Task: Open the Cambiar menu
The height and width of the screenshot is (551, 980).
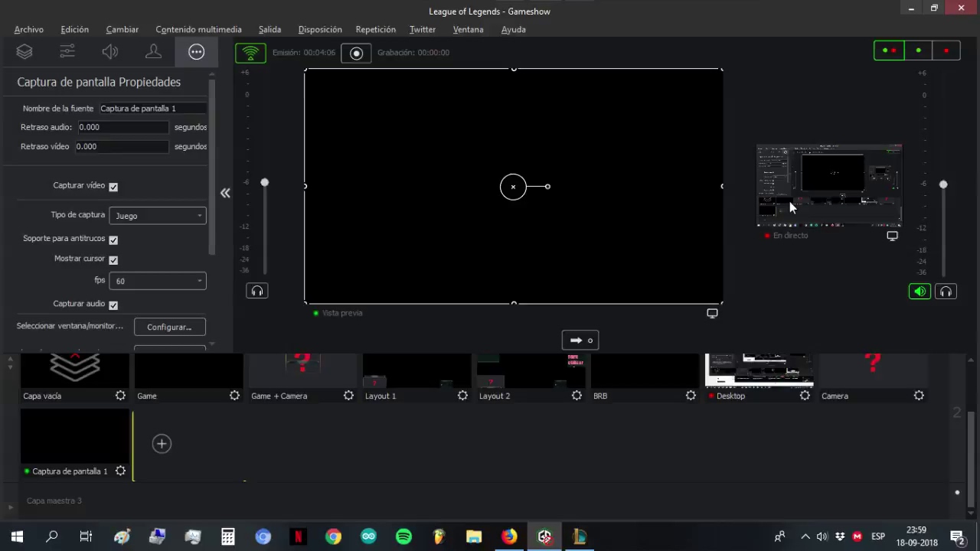Action: pyautogui.click(x=122, y=29)
